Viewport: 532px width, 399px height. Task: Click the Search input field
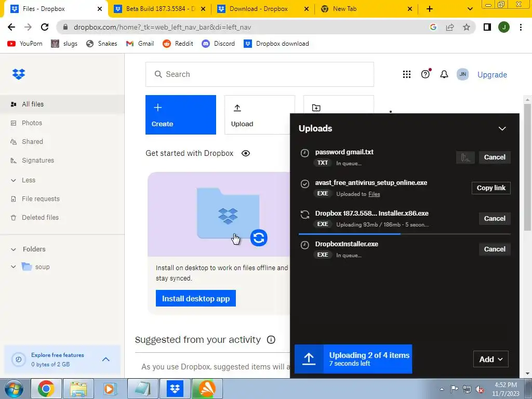coord(260,74)
